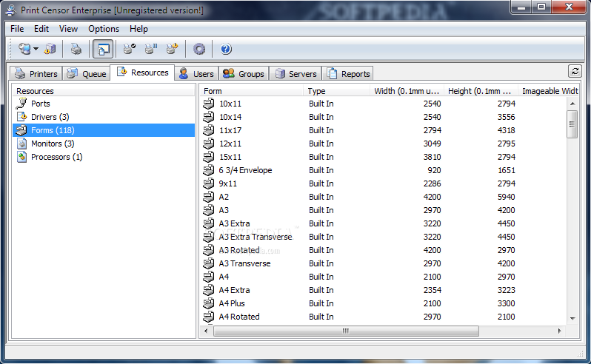The width and height of the screenshot is (591, 364).
Task: Select the A4 form row
Action: tap(224, 277)
